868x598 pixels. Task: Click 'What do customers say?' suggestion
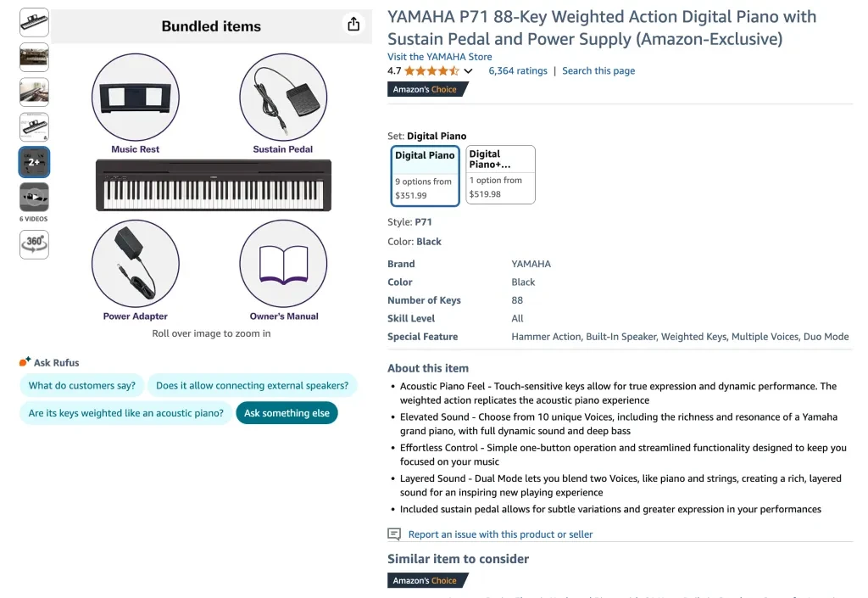click(x=82, y=386)
